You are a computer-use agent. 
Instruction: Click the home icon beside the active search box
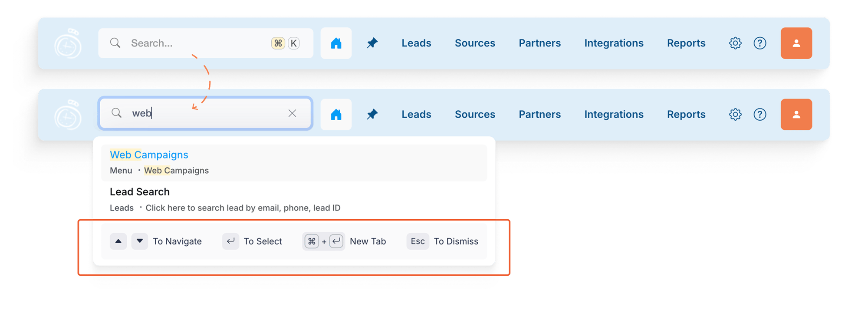tap(336, 114)
